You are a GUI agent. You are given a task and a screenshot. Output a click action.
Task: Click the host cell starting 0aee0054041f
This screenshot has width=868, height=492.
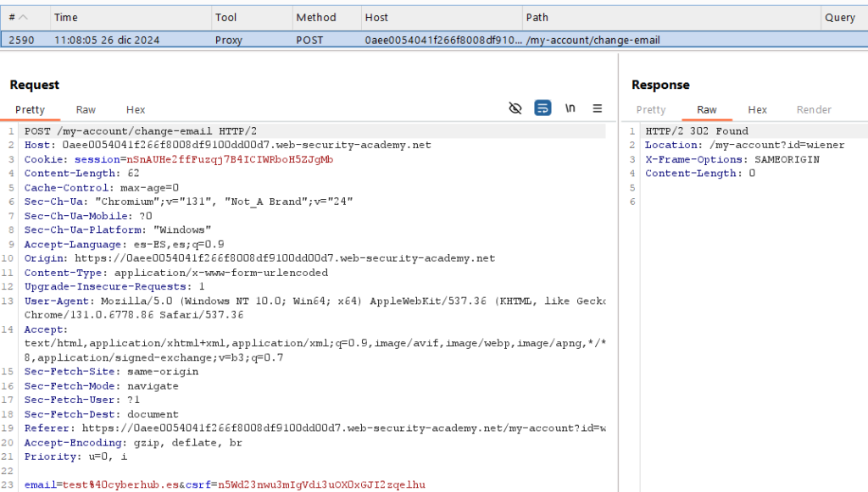[x=442, y=40]
